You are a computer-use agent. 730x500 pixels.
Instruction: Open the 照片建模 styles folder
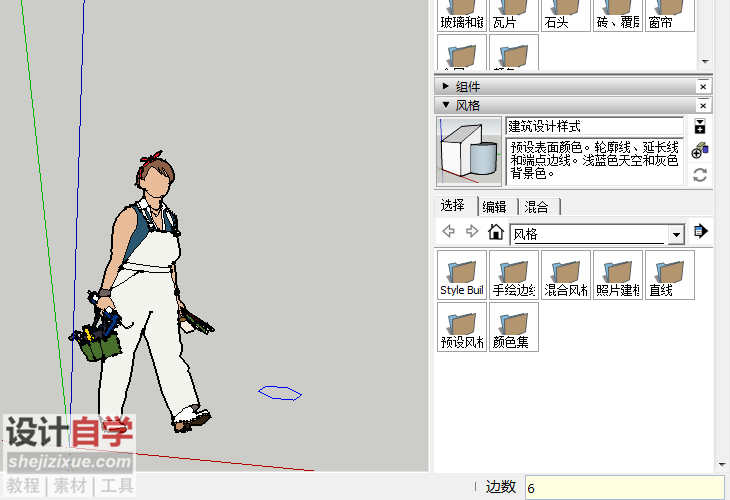[618, 275]
